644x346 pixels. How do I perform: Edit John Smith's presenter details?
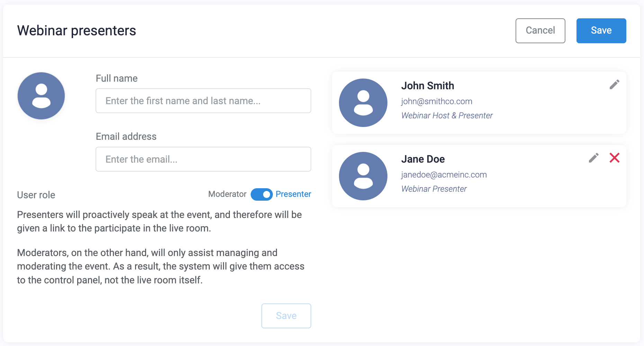[615, 84]
